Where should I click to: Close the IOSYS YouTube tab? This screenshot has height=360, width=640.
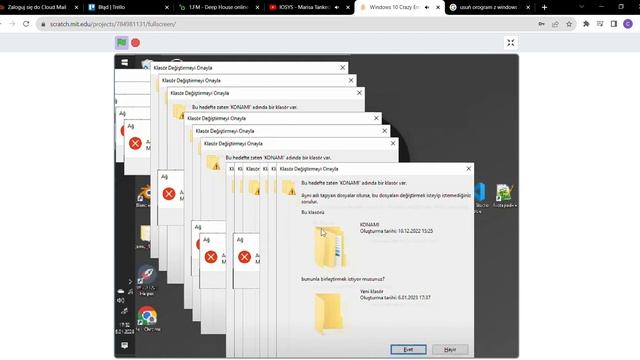point(348,7)
